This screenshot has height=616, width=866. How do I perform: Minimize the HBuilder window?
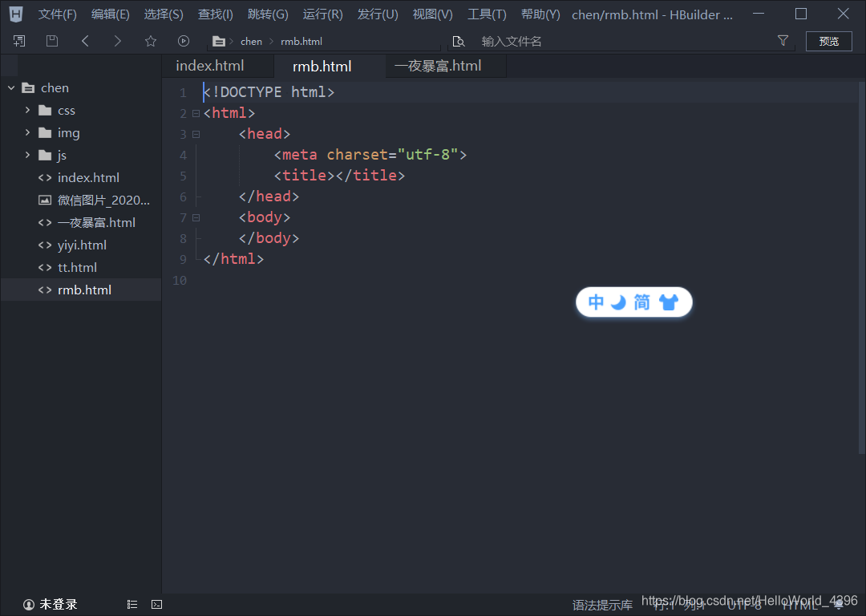(x=759, y=14)
